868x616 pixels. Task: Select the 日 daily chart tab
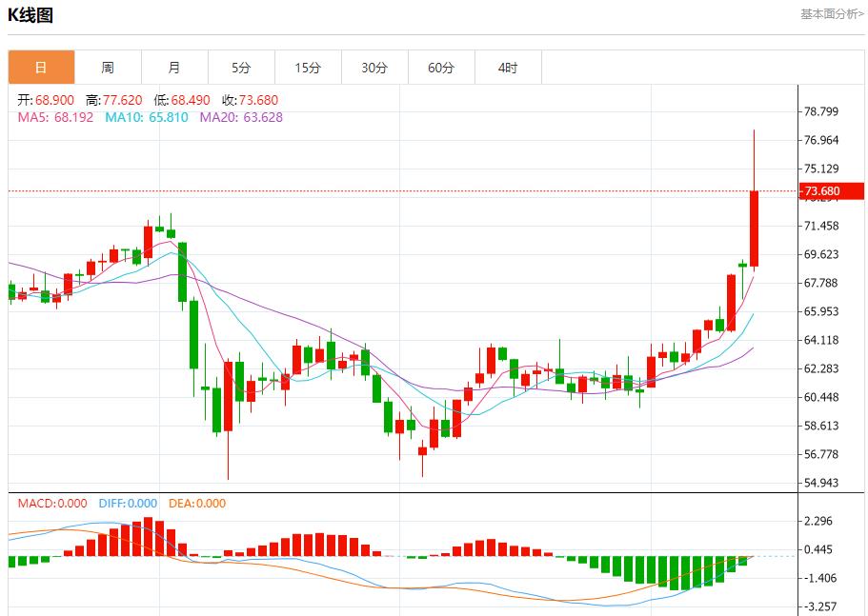click(41, 68)
